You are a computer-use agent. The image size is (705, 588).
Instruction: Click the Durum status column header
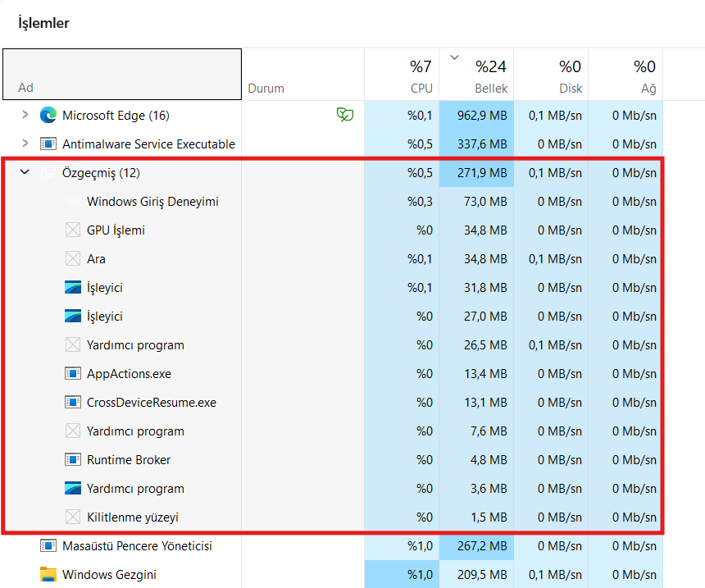click(303, 75)
